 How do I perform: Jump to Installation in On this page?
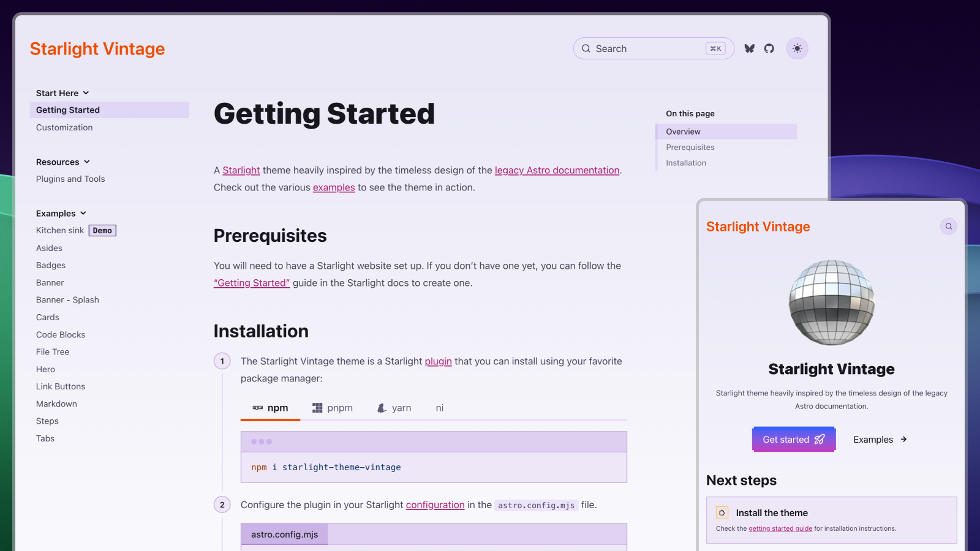686,163
